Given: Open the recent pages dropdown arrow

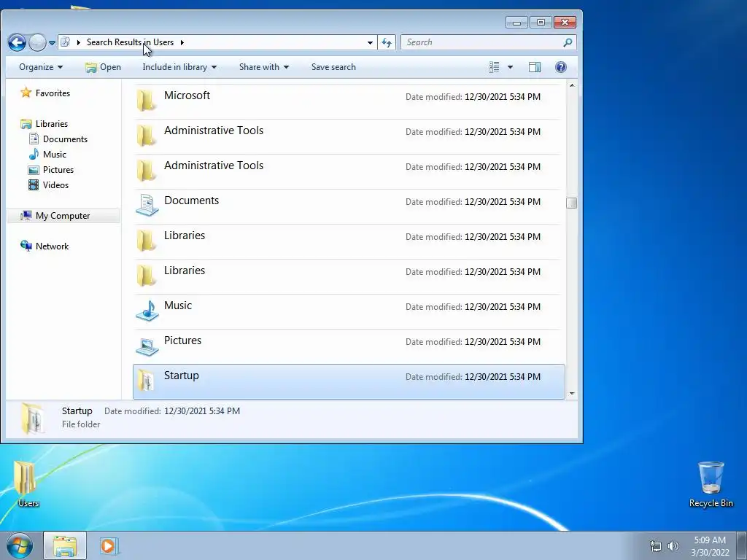Looking at the screenshot, I should pyautogui.click(x=52, y=43).
